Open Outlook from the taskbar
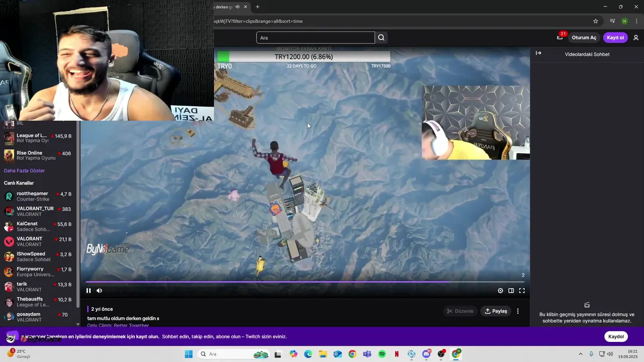Viewport: 644px width, 362px height. (x=338, y=354)
